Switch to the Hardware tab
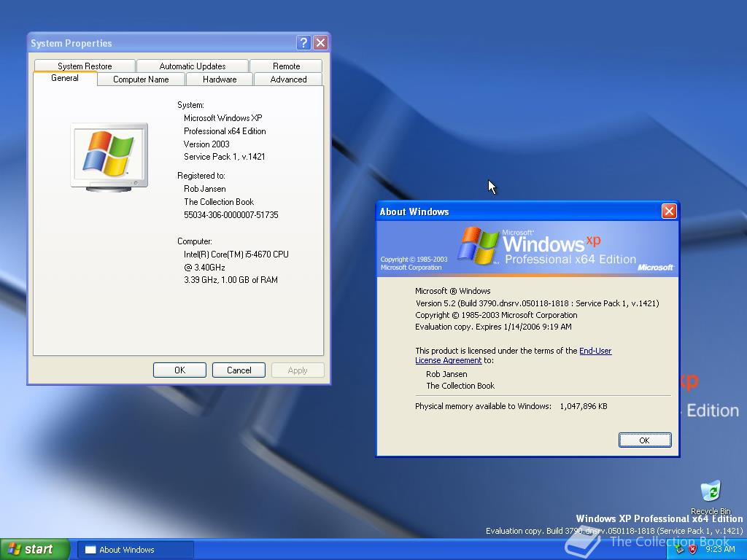 pos(219,79)
